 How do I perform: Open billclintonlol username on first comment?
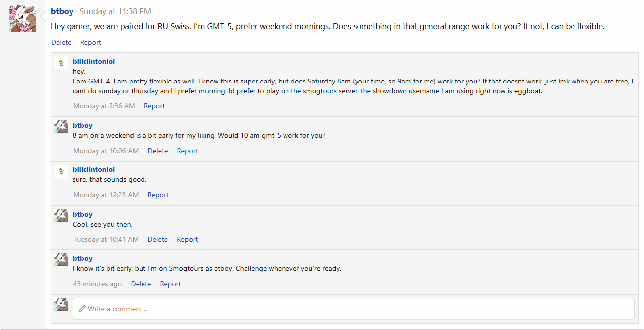94,61
